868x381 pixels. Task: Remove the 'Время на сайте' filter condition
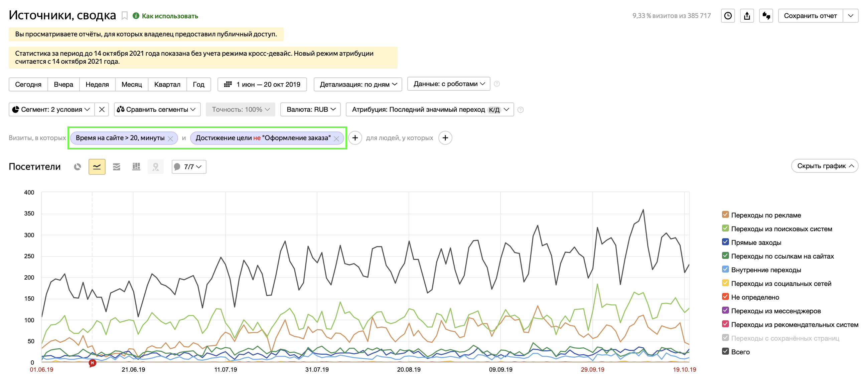pyautogui.click(x=170, y=138)
